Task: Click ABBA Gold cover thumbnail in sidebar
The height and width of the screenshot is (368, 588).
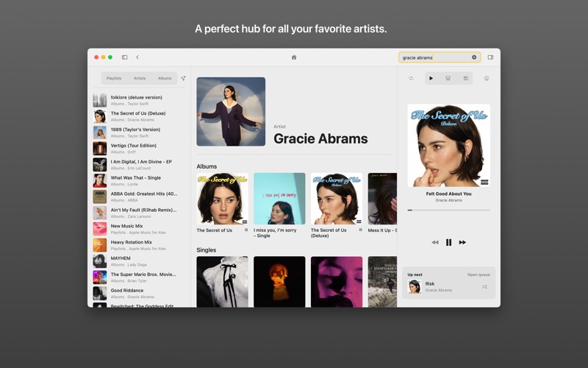Action: click(x=100, y=197)
